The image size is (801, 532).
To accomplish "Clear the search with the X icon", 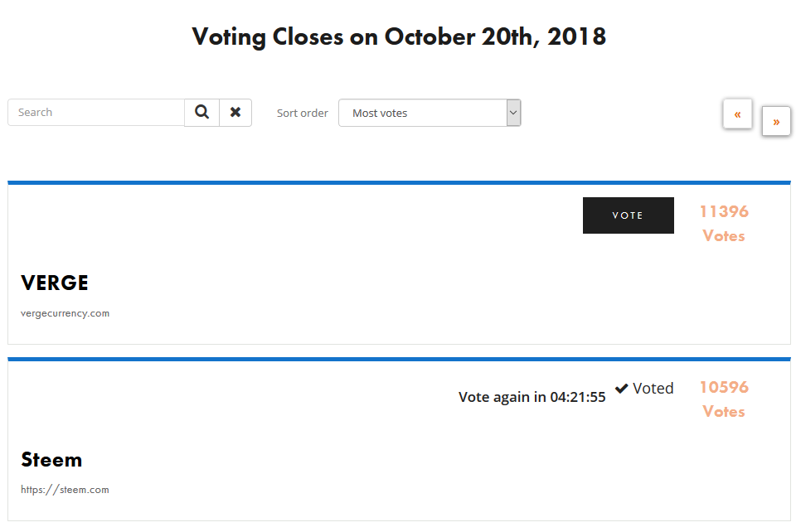I will click(235, 112).
